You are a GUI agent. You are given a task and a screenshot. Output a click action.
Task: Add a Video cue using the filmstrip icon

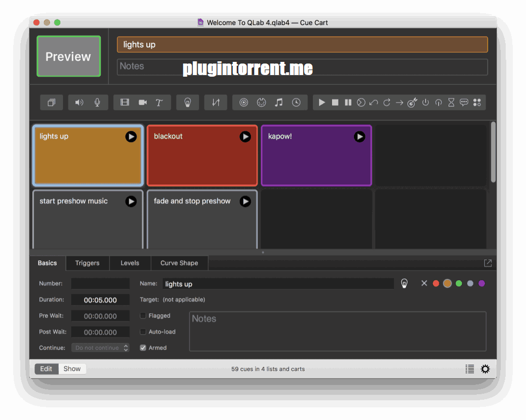[125, 102]
